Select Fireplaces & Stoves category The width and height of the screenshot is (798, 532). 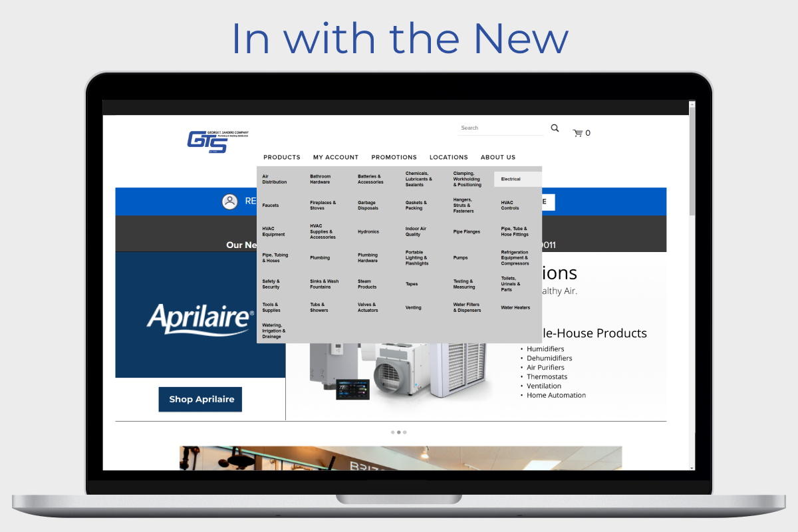pyautogui.click(x=323, y=205)
